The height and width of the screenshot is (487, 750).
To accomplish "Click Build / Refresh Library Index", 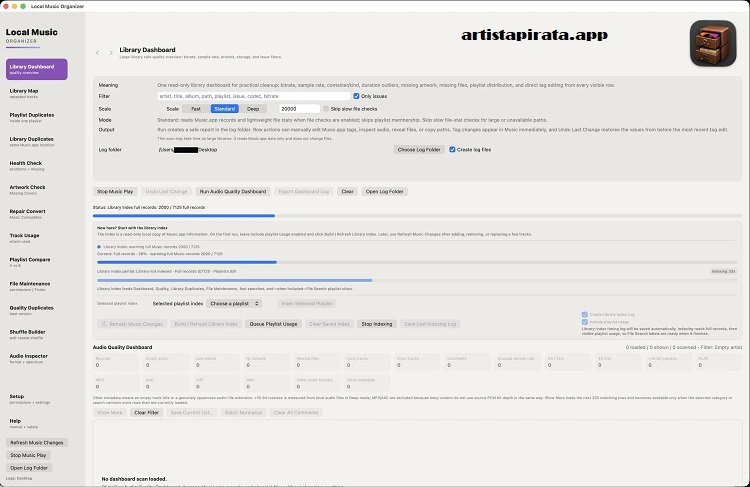I will [x=206, y=324].
